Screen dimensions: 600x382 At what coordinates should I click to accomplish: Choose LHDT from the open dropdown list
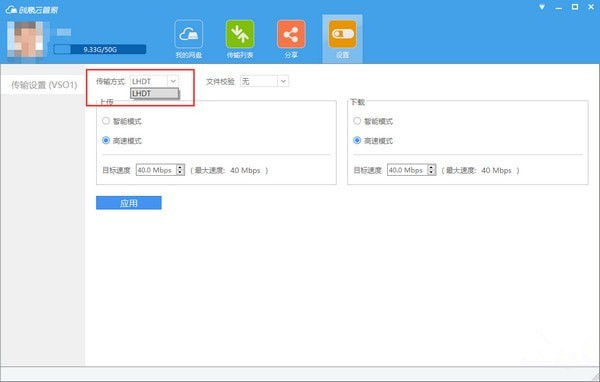pyautogui.click(x=155, y=93)
